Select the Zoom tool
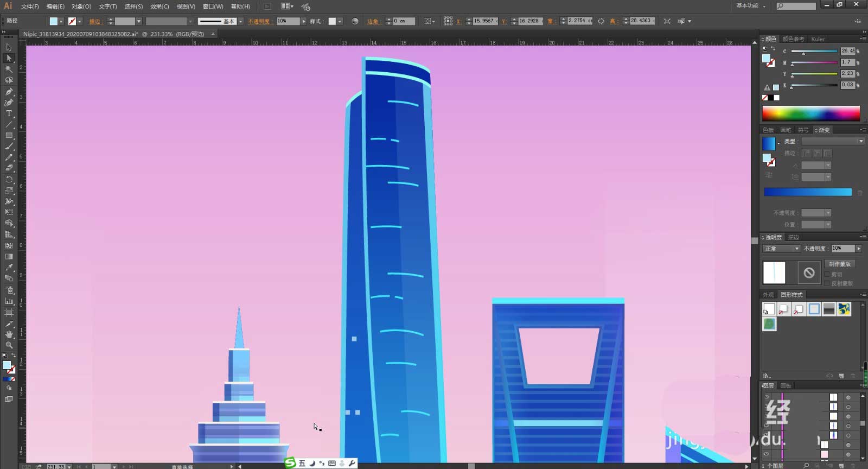868x469 pixels. click(x=9, y=345)
